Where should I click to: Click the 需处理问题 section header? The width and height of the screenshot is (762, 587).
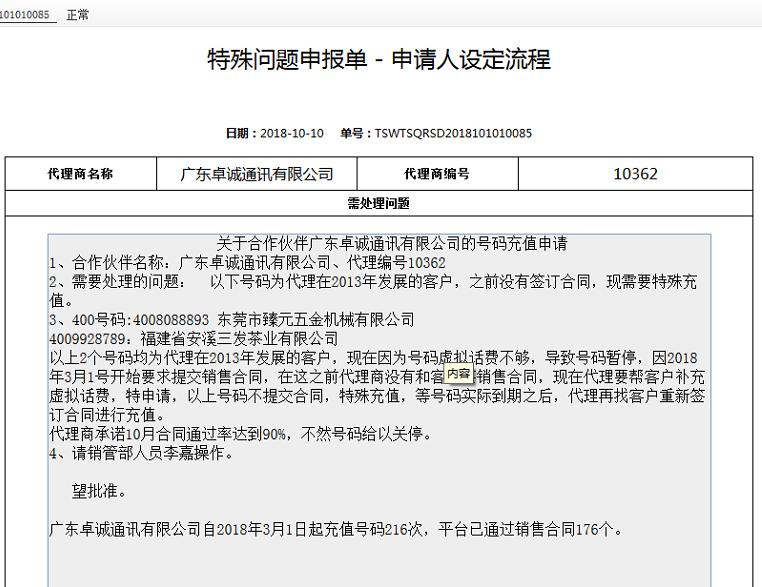[378, 203]
